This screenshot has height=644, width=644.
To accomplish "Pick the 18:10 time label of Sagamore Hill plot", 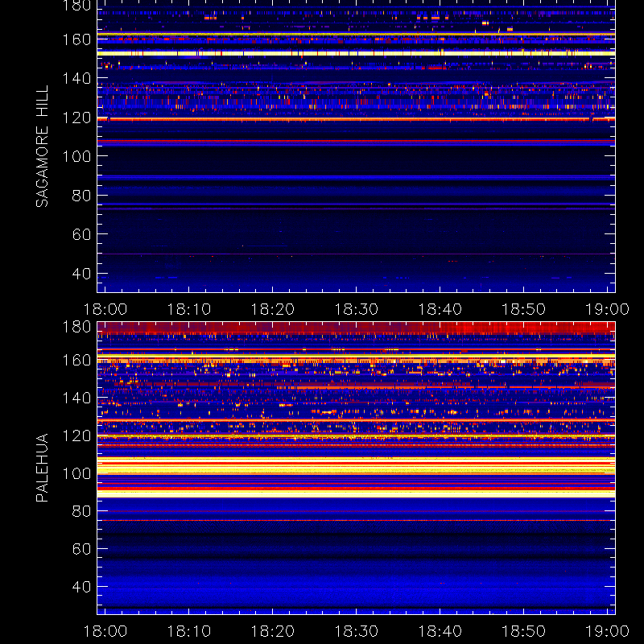I will [x=189, y=309].
